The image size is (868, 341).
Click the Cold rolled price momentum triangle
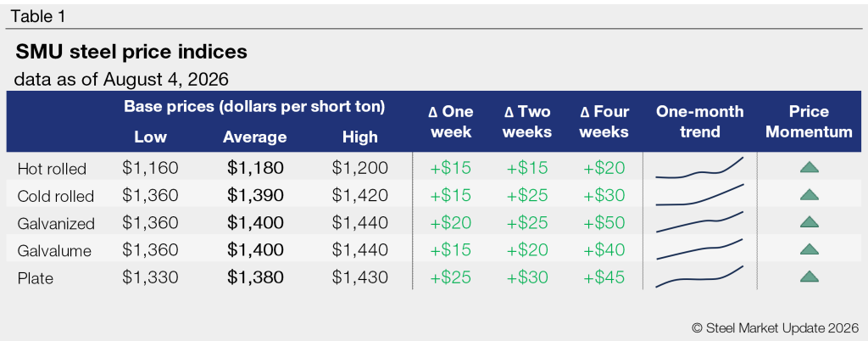[x=810, y=194]
